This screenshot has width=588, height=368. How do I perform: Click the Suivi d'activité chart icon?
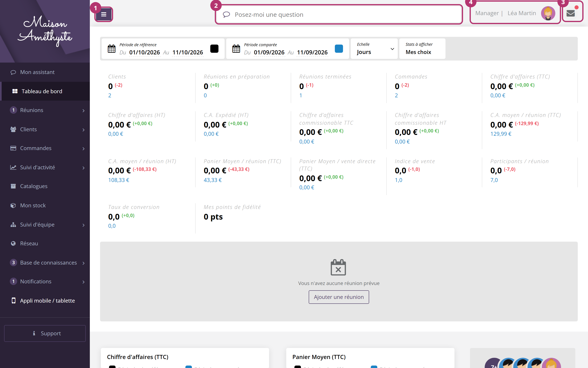coord(13,167)
